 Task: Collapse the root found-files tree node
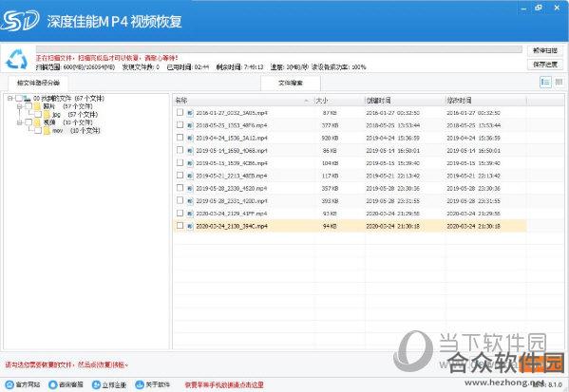pyautogui.click(x=10, y=99)
